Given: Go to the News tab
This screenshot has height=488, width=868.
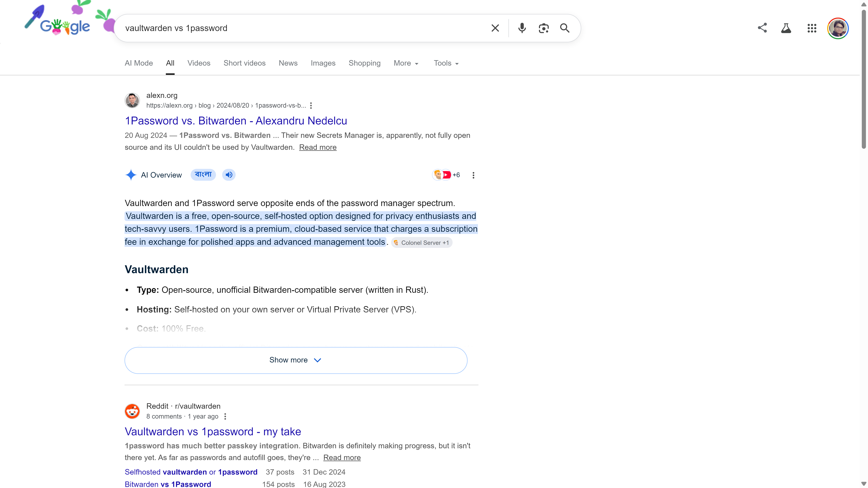Looking at the screenshot, I should click(288, 63).
